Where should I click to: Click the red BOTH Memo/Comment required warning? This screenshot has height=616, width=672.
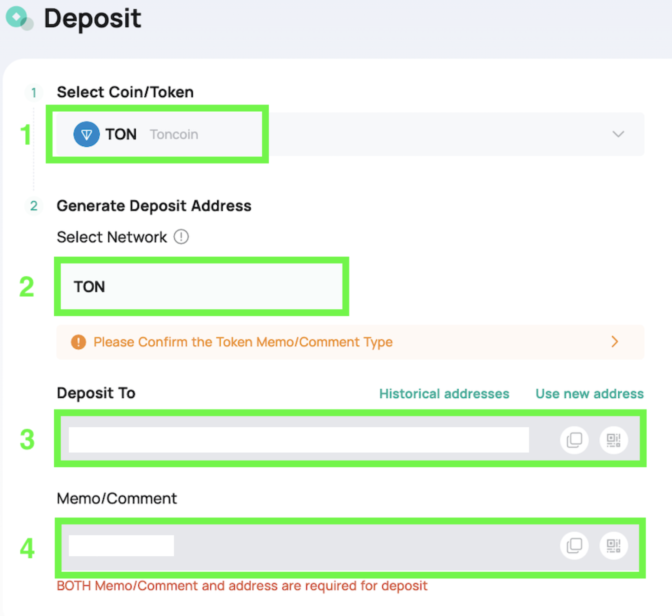[242, 586]
